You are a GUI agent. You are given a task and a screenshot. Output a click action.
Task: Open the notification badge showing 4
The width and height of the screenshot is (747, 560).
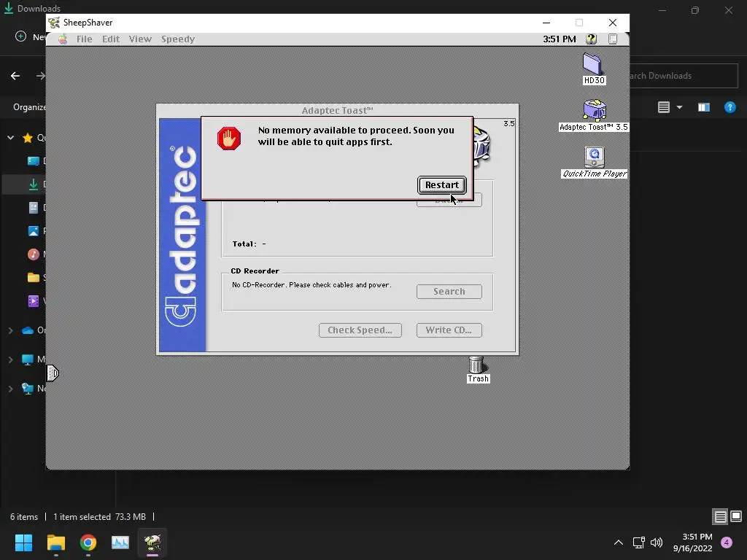[727, 542]
